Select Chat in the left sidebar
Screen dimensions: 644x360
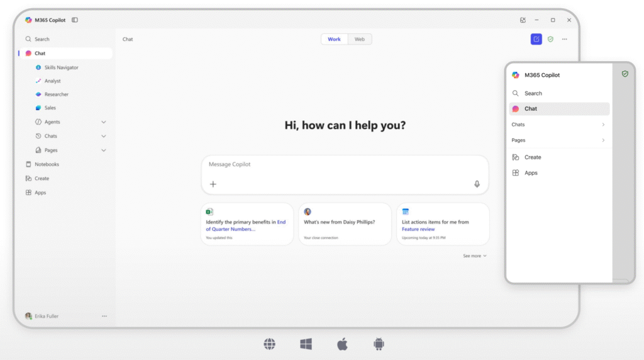(65, 53)
